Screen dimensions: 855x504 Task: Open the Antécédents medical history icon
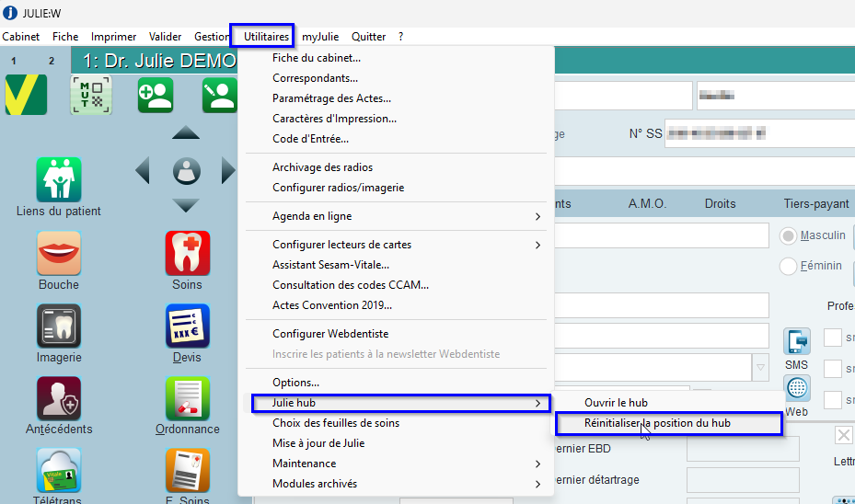click(x=59, y=398)
